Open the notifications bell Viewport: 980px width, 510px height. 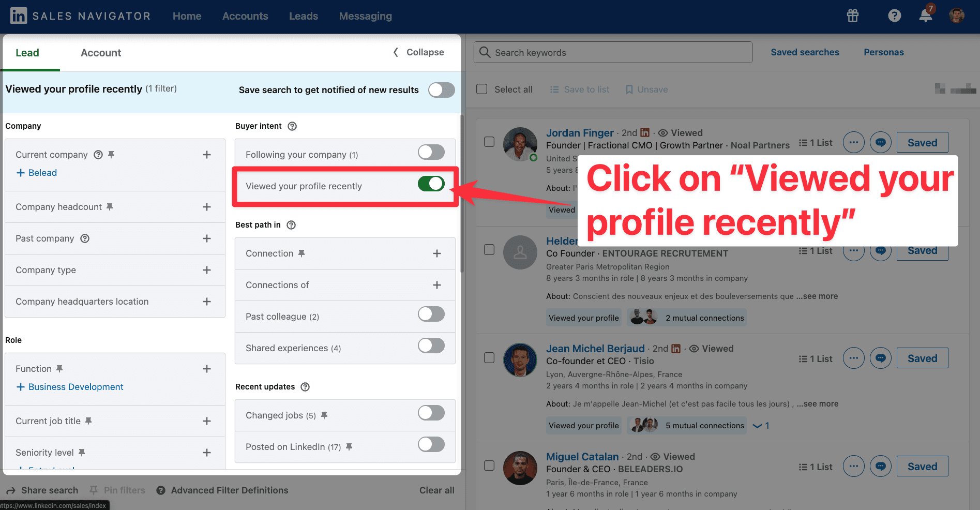click(x=926, y=16)
